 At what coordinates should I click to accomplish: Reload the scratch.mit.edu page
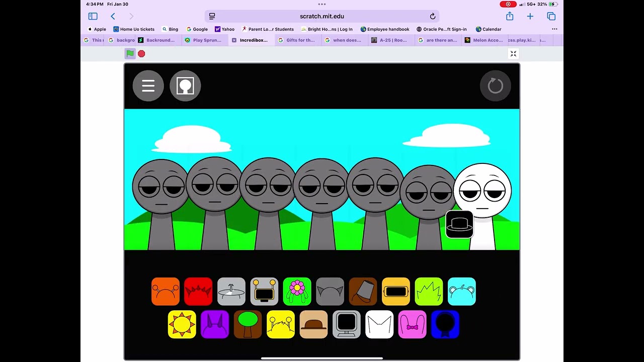[432, 17]
